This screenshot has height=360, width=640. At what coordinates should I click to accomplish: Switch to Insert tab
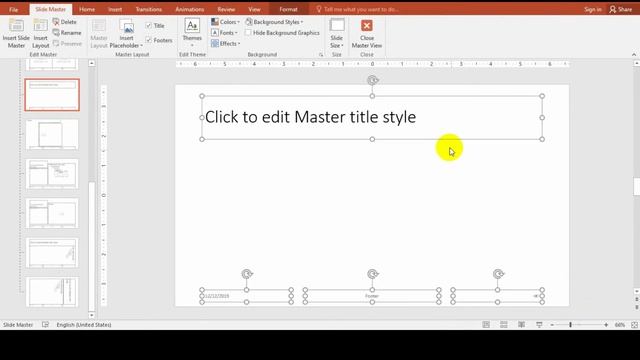[x=115, y=9]
